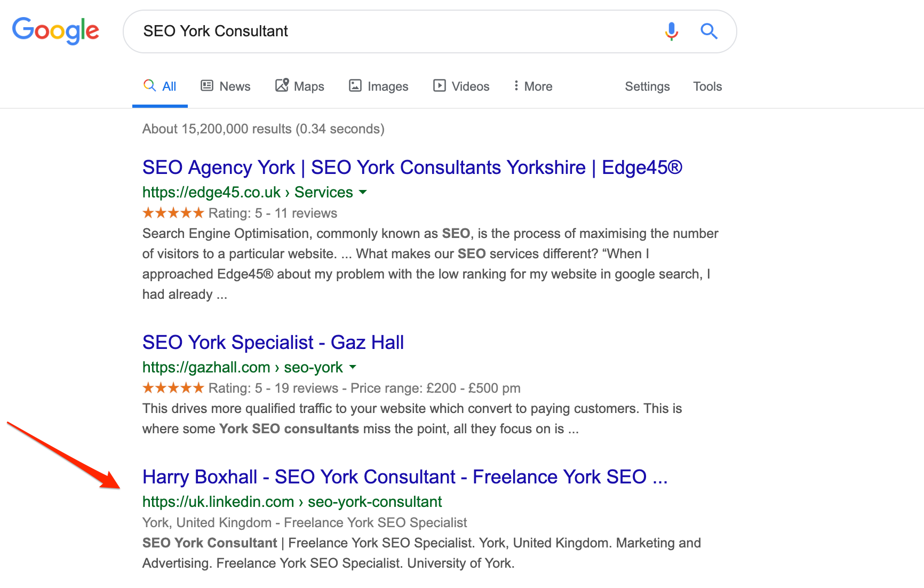Expand gazhall.com result dropdown arrow
This screenshot has height=588, width=924.
tap(353, 367)
